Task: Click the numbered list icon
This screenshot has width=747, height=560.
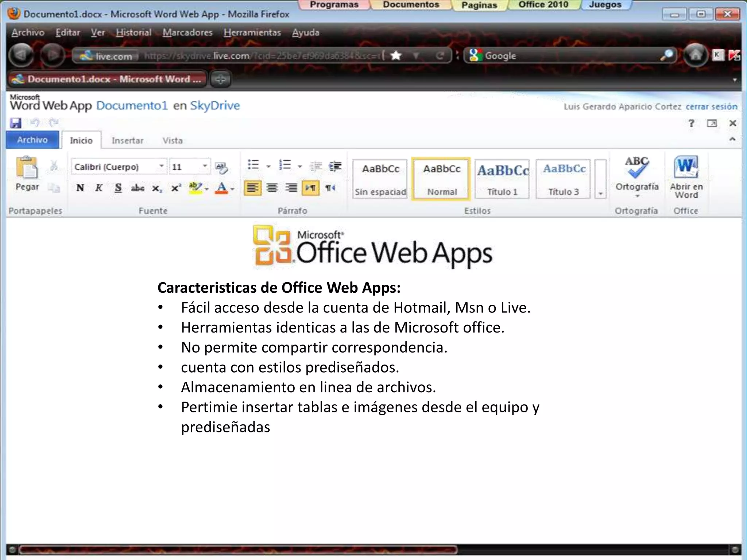Action: click(x=285, y=165)
